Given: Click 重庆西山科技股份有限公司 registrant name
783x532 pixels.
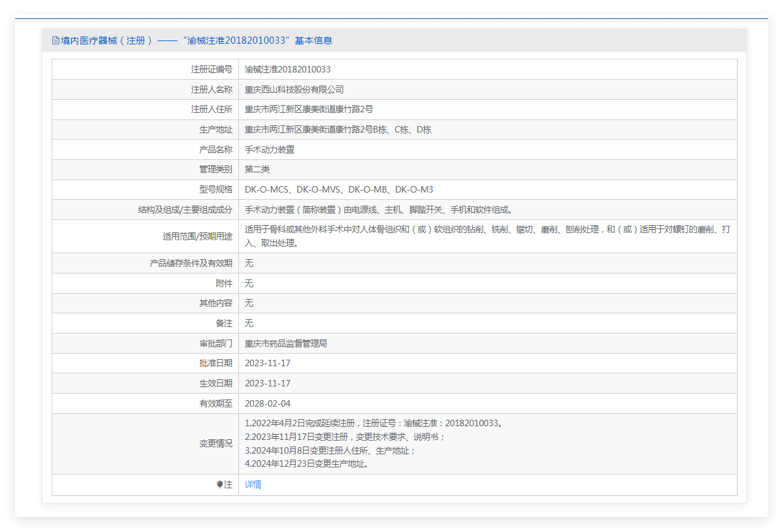Looking at the screenshot, I should (x=294, y=89).
